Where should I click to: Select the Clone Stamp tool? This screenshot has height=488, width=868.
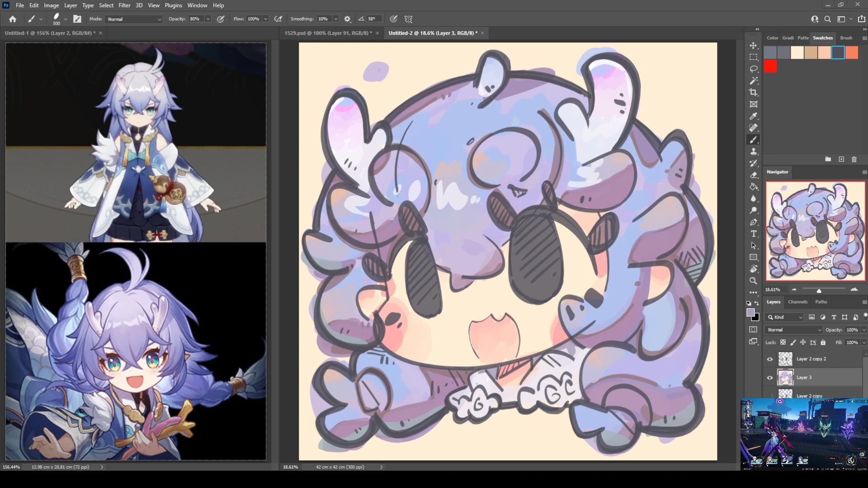[753, 151]
